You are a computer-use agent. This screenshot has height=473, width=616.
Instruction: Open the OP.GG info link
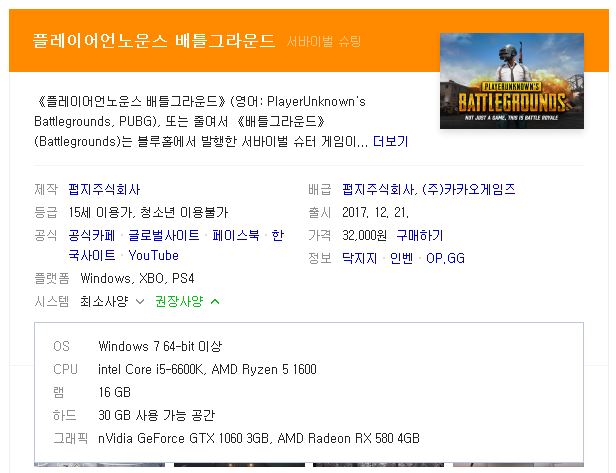pyautogui.click(x=446, y=258)
